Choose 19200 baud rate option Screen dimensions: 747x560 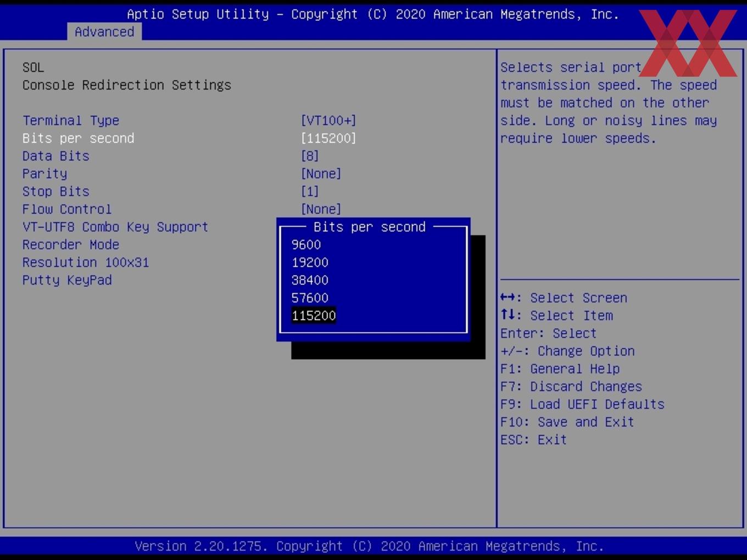point(310,262)
